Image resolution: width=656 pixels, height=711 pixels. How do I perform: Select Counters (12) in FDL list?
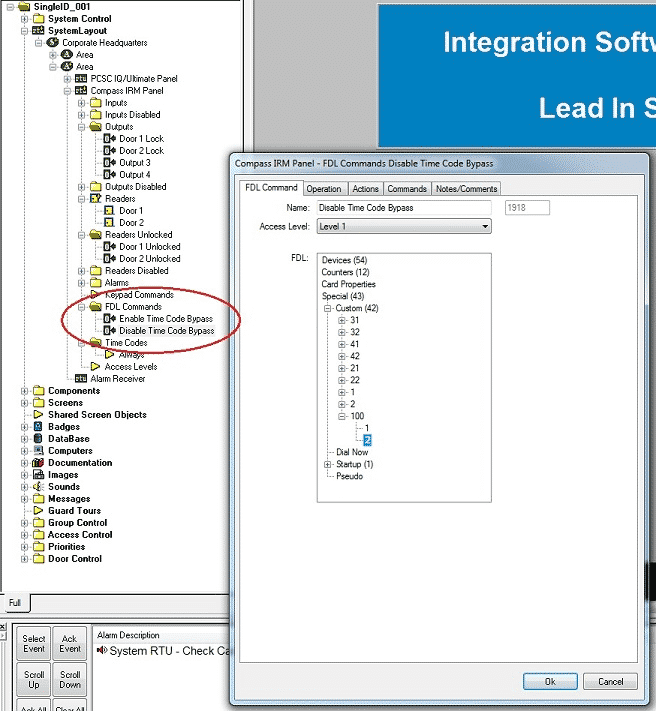tap(345, 272)
